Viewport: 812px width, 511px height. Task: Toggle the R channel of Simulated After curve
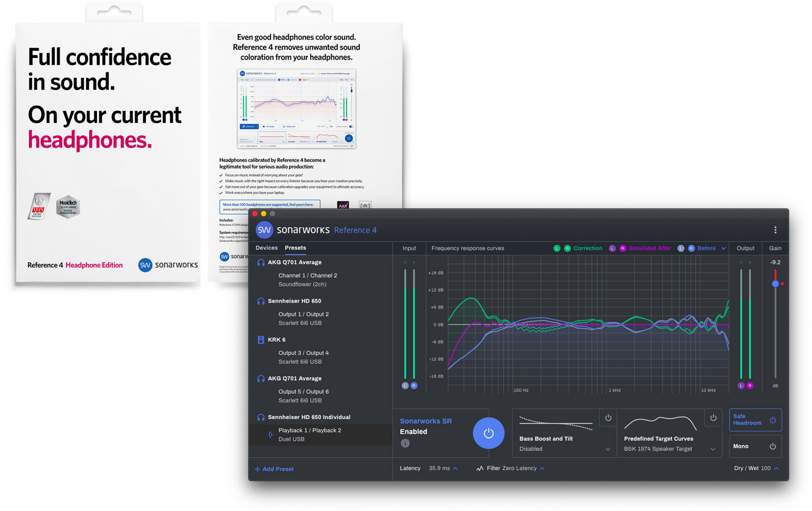coord(623,248)
